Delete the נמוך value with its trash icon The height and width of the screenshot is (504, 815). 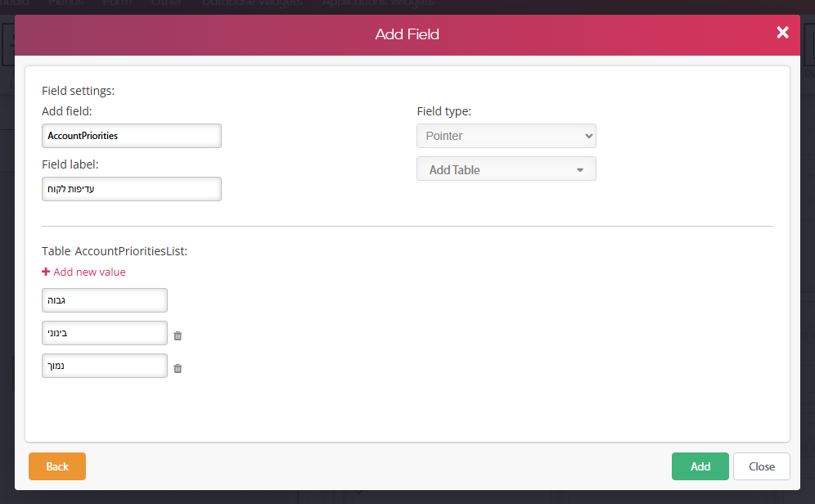[178, 368]
